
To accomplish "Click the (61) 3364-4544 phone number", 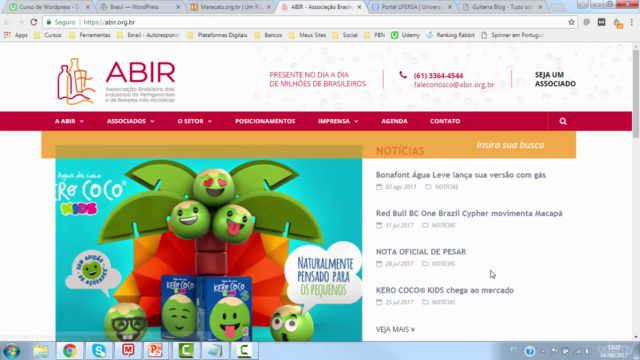I will [438, 76].
